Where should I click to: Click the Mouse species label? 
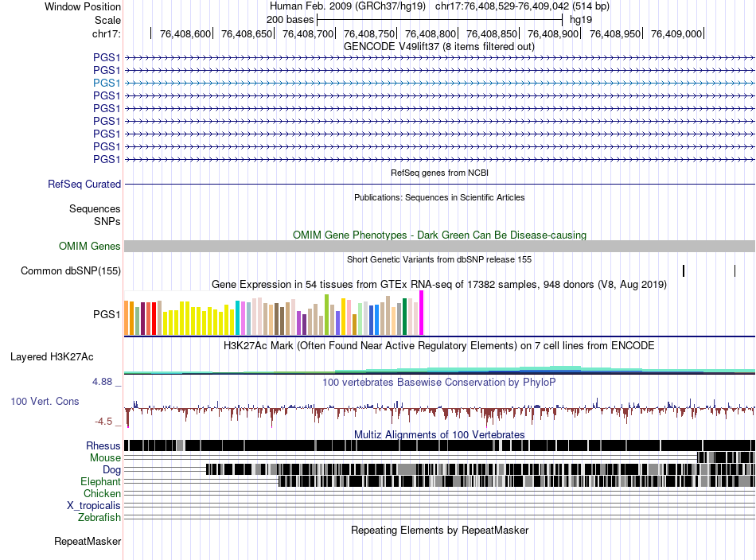click(105, 458)
